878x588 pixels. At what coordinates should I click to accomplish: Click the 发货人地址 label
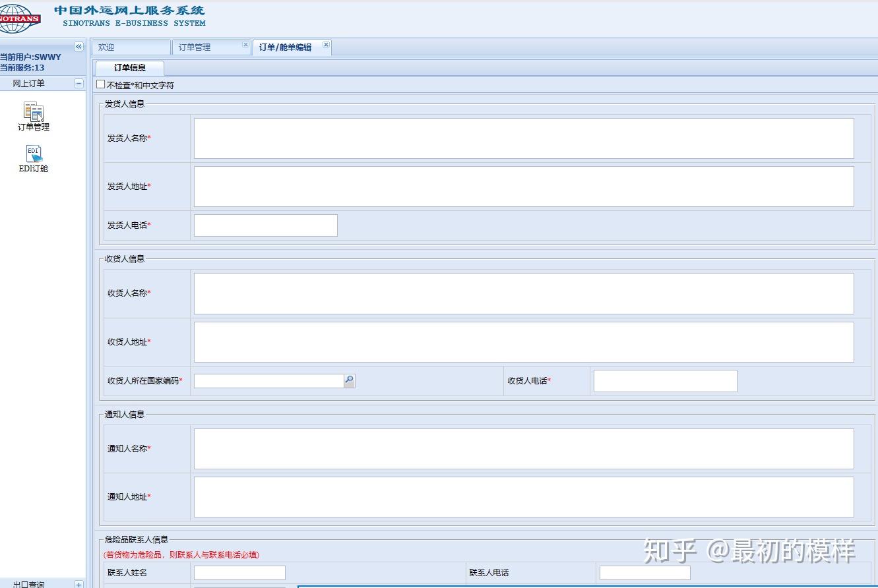(x=129, y=186)
